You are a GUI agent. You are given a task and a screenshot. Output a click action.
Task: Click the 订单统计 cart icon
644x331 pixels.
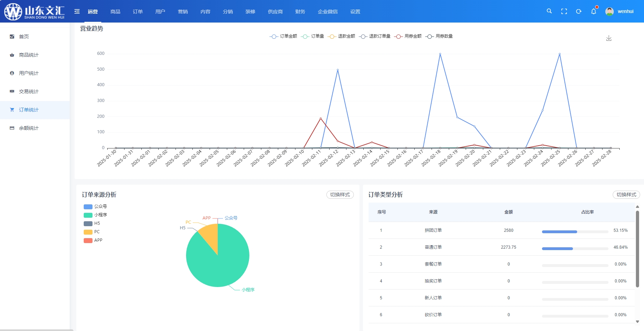point(12,110)
